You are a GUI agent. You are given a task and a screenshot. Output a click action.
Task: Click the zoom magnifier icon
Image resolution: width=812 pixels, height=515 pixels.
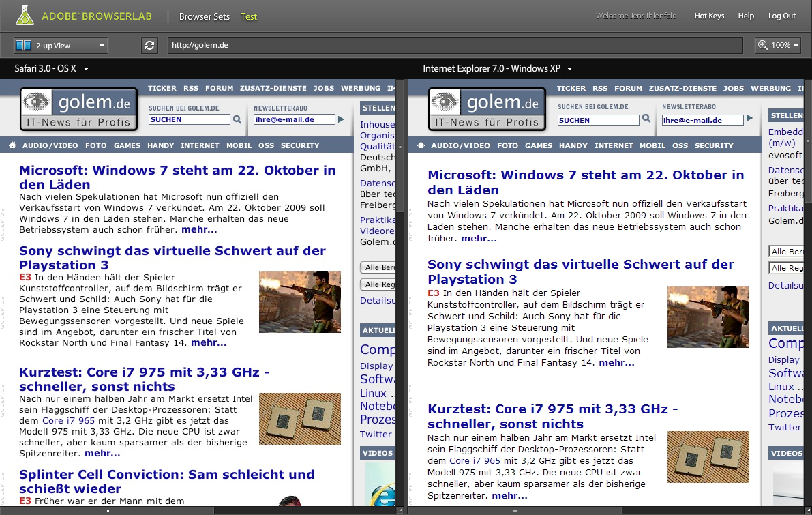pyautogui.click(x=763, y=45)
